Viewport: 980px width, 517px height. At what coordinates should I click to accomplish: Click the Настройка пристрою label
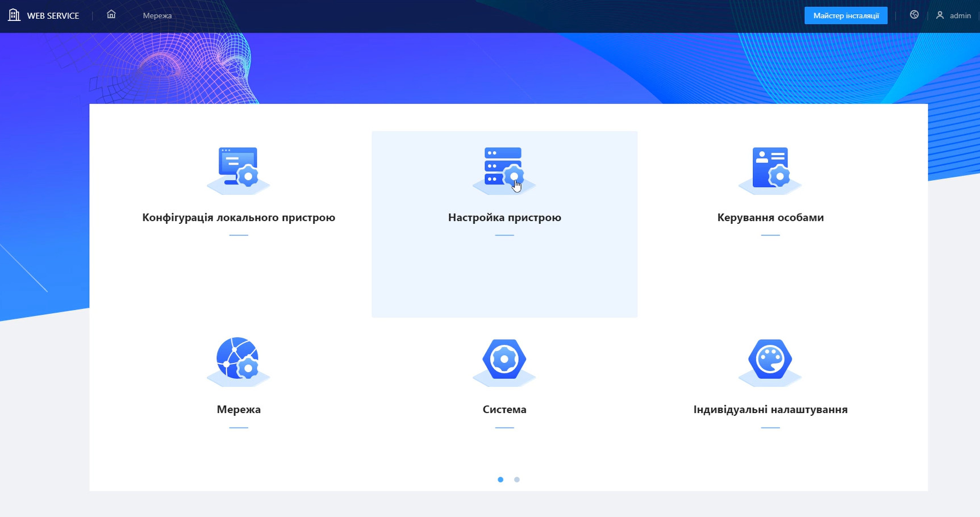coord(504,218)
